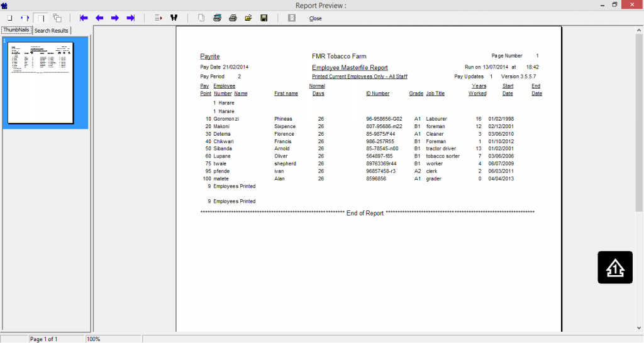
Task: Click ID number '96-958656-G02'
Action: pos(384,119)
